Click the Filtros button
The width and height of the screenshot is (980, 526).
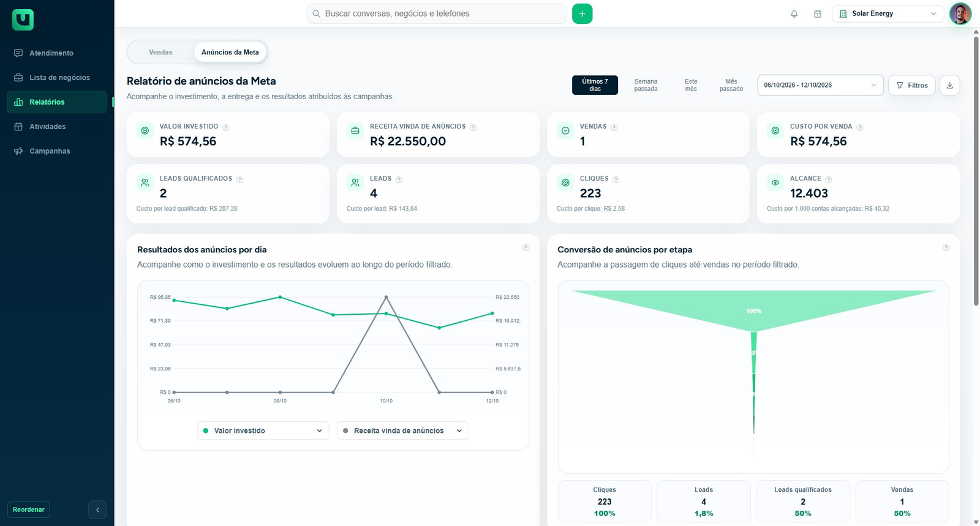(911, 85)
